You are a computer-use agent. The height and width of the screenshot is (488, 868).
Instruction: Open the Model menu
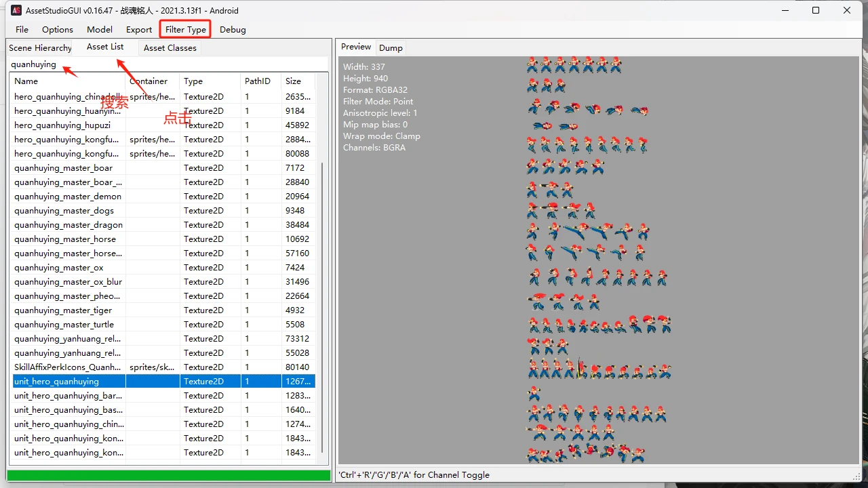click(100, 30)
